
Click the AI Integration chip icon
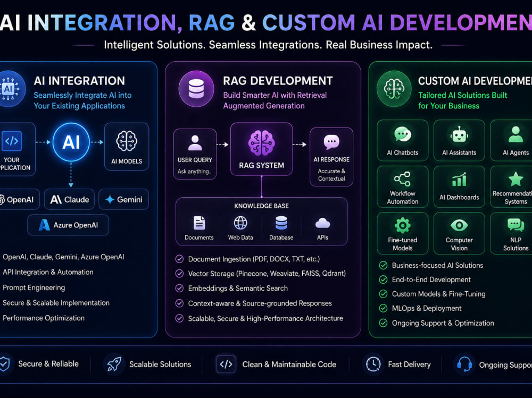tap(10, 89)
